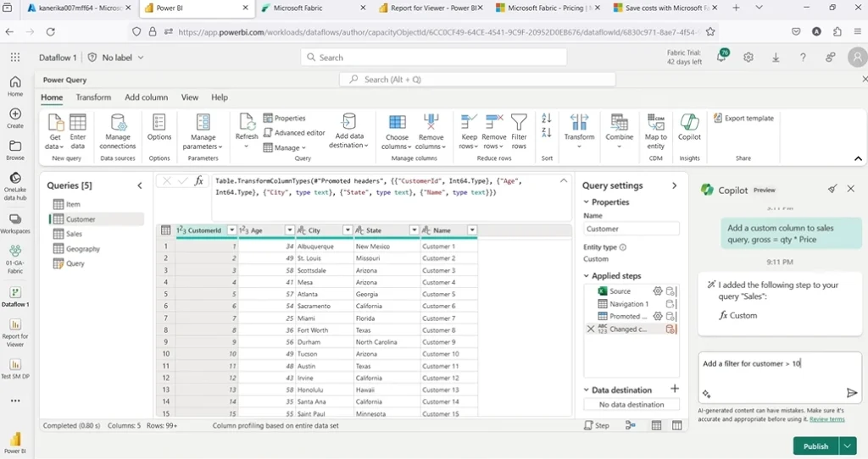Open the Add column ribbon tab
Image resolution: width=868 pixels, height=459 pixels.
pyautogui.click(x=146, y=97)
